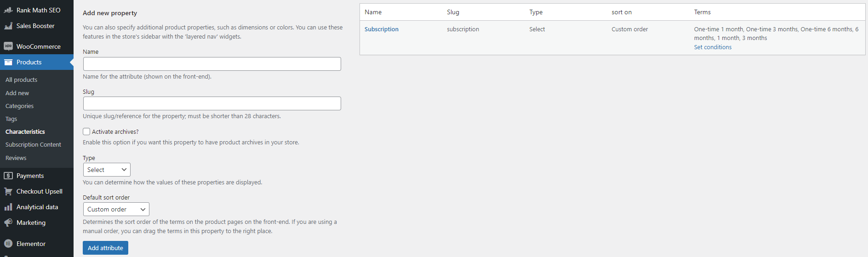This screenshot has width=868, height=257.
Task: Open the All products submenu item
Action: (21, 80)
